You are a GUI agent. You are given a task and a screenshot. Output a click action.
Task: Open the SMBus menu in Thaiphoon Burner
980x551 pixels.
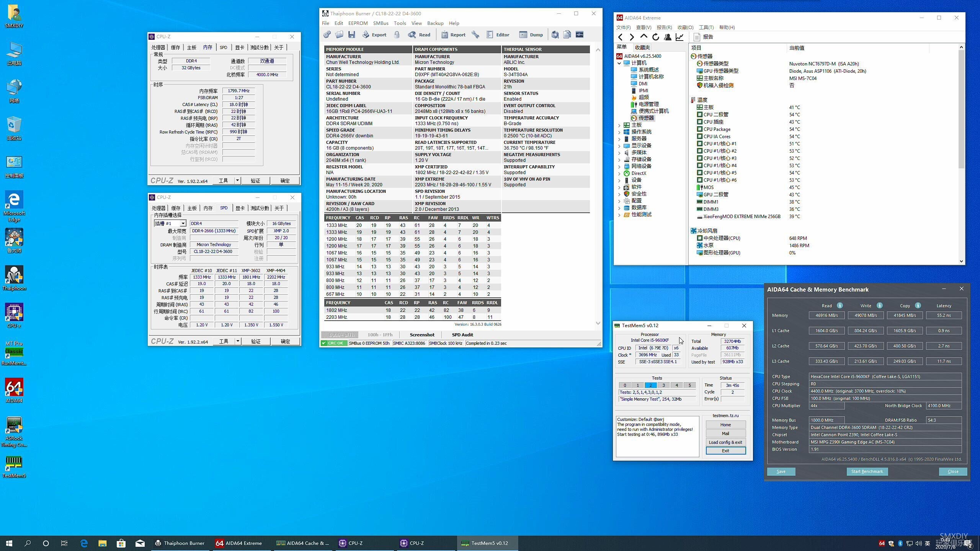point(381,23)
